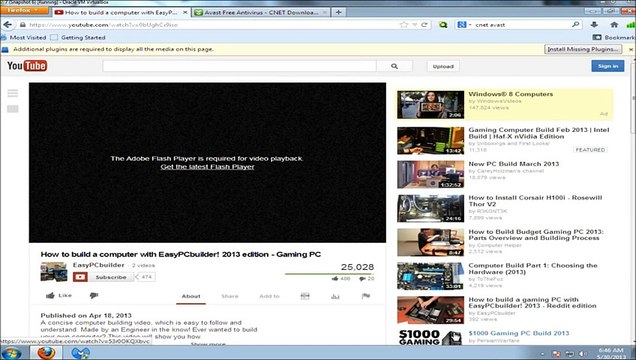Open the YouTube logo home link
The width and height of the screenshot is (636, 360).
coord(27,66)
